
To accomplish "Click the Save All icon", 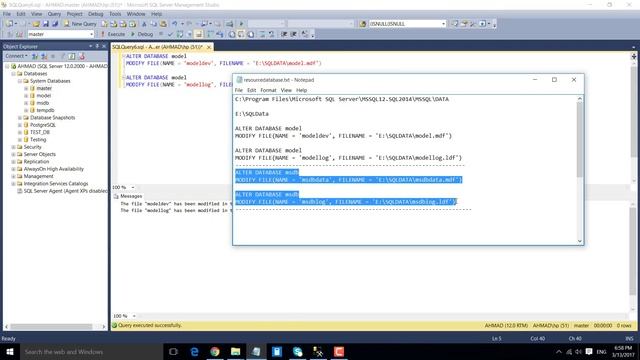I will tap(55, 24).
